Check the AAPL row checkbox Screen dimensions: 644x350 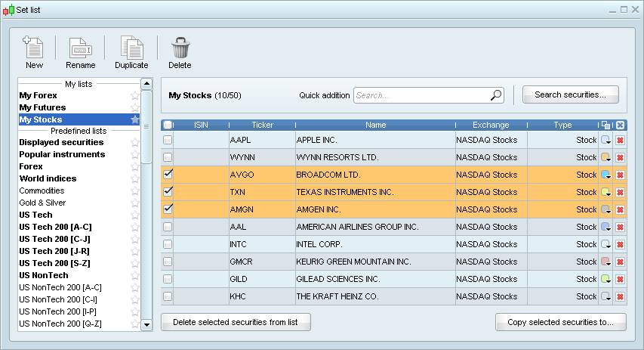(x=168, y=141)
